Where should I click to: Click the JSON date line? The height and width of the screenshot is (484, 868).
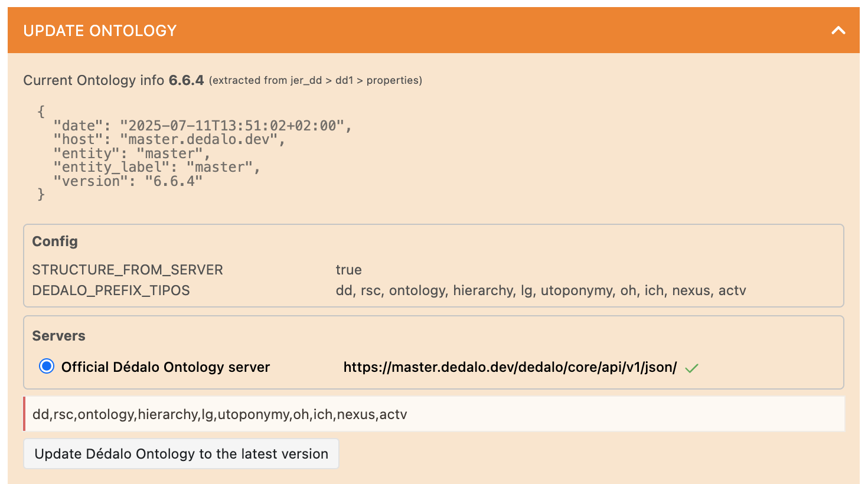pos(203,126)
